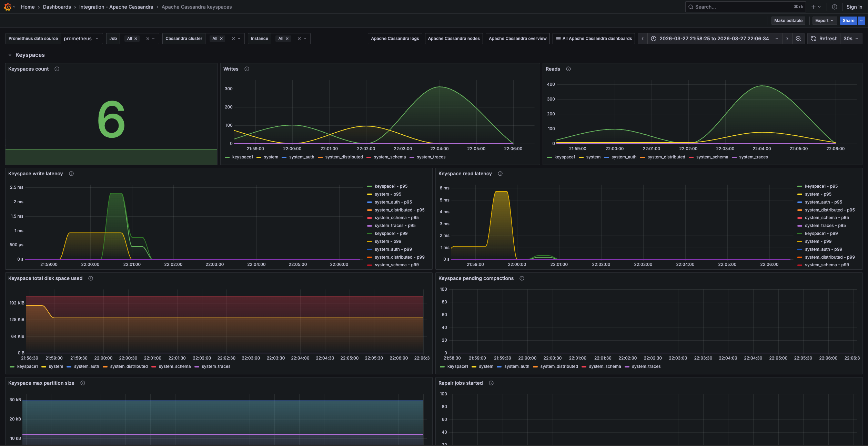Click info icon beside Keyspaces count
Screen dimensions: 868x446
(x=57, y=69)
